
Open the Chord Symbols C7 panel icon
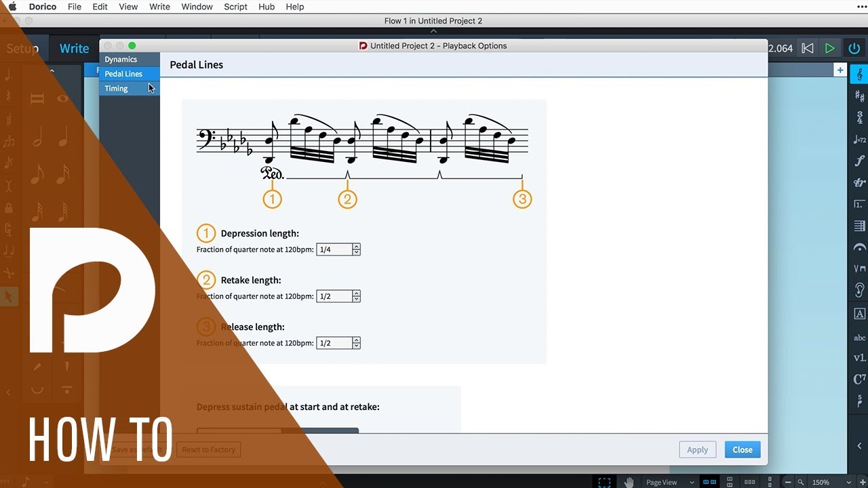(859, 380)
